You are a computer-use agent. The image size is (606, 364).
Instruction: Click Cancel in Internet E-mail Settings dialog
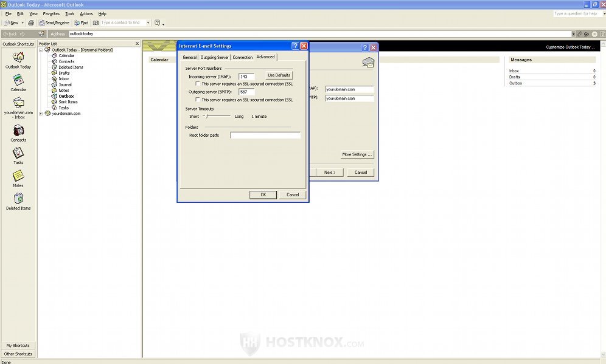pos(293,194)
